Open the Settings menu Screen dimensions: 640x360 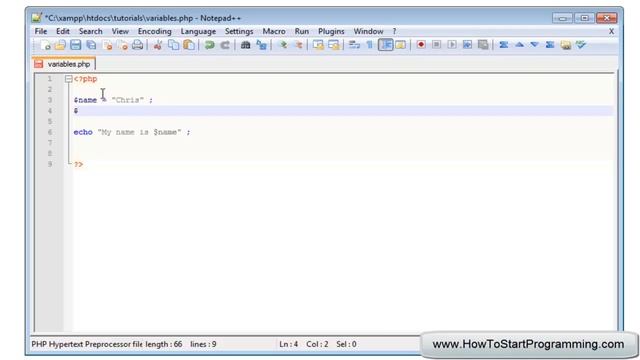239,31
